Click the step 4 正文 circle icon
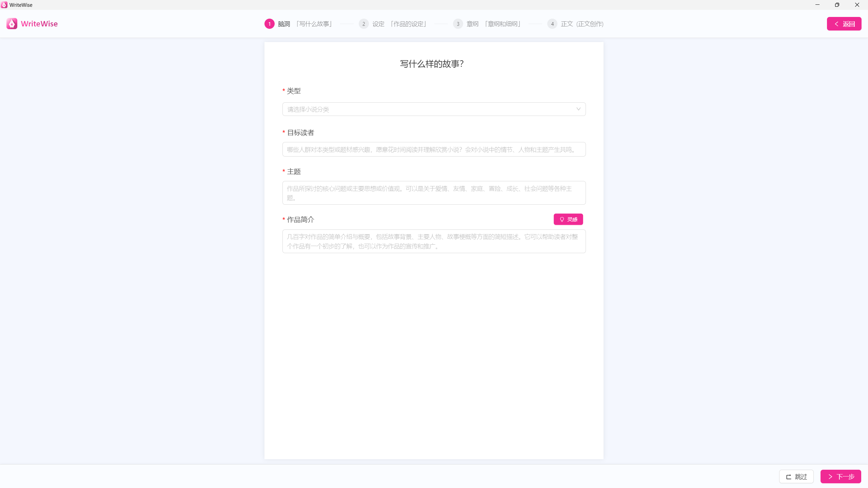The width and height of the screenshot is (868, 488). tap(552, 24)
